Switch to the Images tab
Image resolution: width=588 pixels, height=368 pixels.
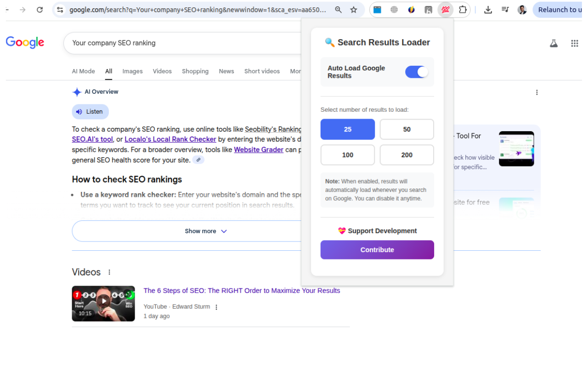click(x=132, y=71)
